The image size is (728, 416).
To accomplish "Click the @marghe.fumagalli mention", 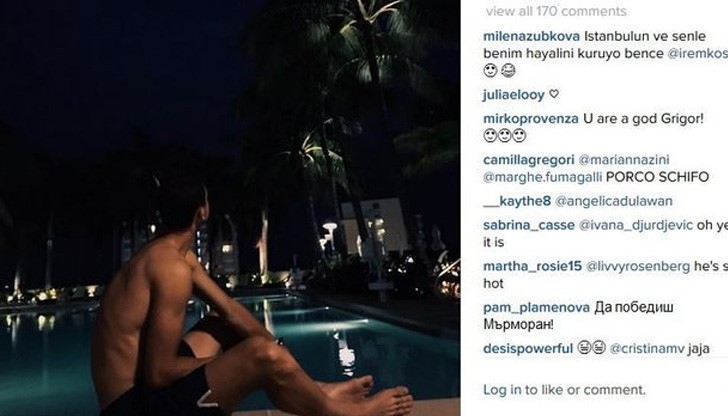I will point(543,177).
